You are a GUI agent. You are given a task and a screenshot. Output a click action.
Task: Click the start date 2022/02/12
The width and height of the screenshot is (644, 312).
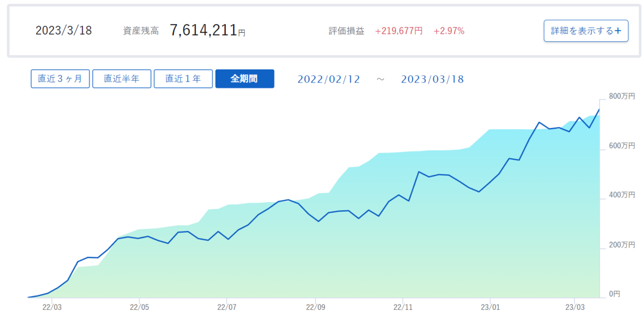tap(329, 79)
